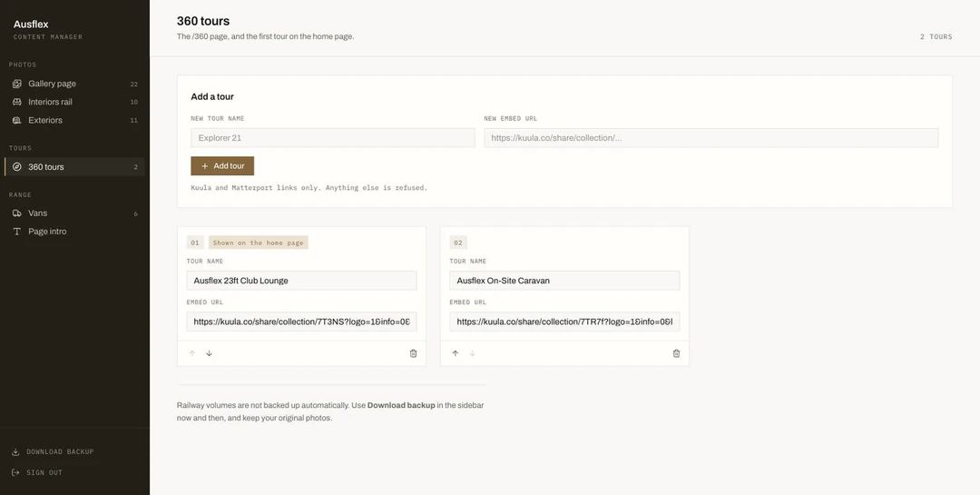This screenshot has height=495, width=980.
Task: Focus the New embed URL field
Action: [711, 138]
